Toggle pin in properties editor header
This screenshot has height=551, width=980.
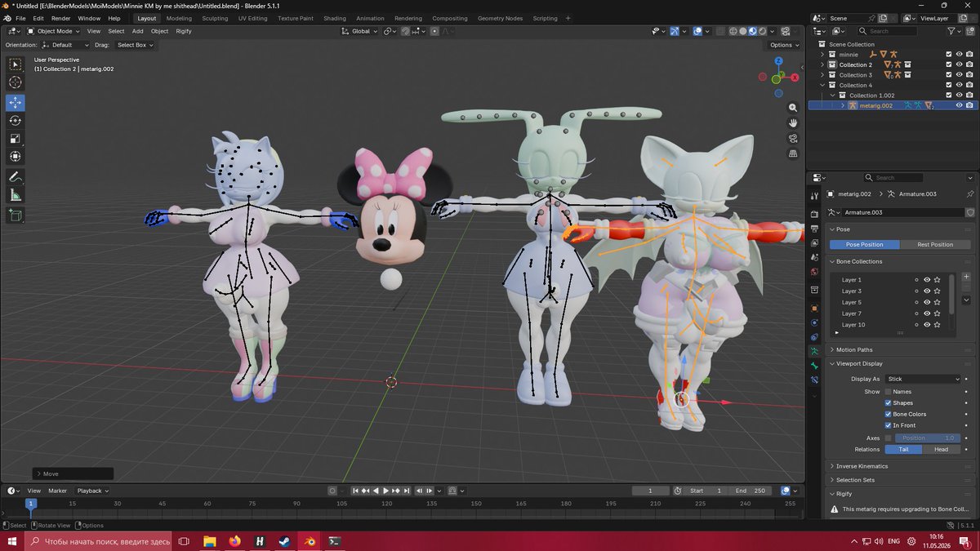(x=969, y=194)
